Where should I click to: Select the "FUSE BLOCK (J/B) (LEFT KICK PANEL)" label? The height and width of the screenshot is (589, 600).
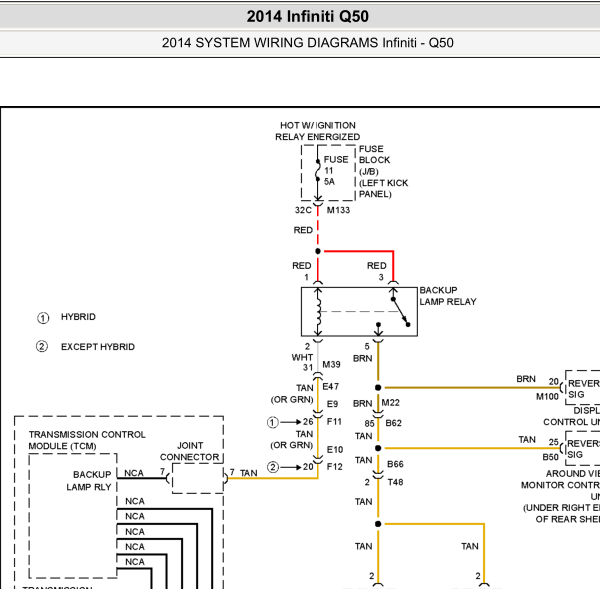[383, 171]
